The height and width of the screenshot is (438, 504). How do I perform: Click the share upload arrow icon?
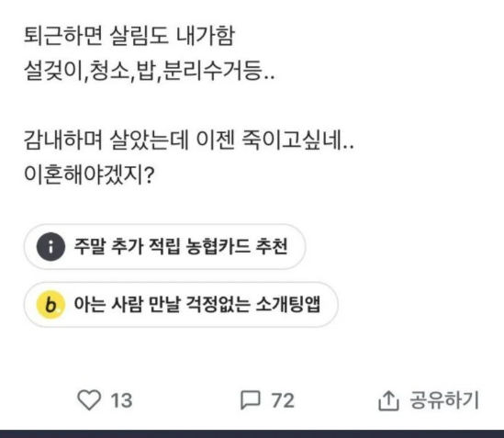(388, 400)
